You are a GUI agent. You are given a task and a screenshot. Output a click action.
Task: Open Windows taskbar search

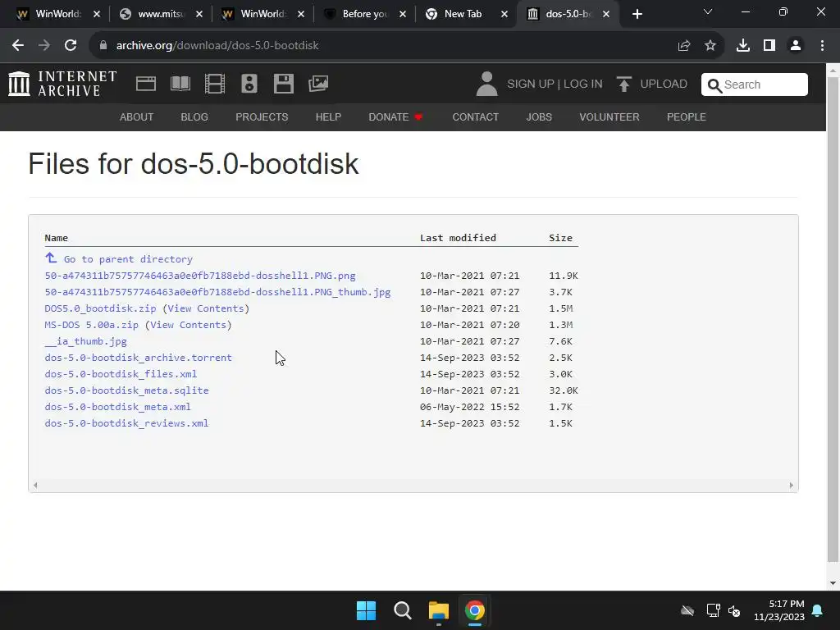tap(402, 610)
